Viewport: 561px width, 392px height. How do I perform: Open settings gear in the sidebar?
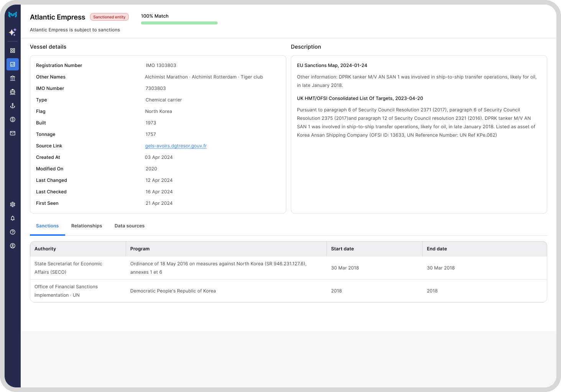pos(13,204)
